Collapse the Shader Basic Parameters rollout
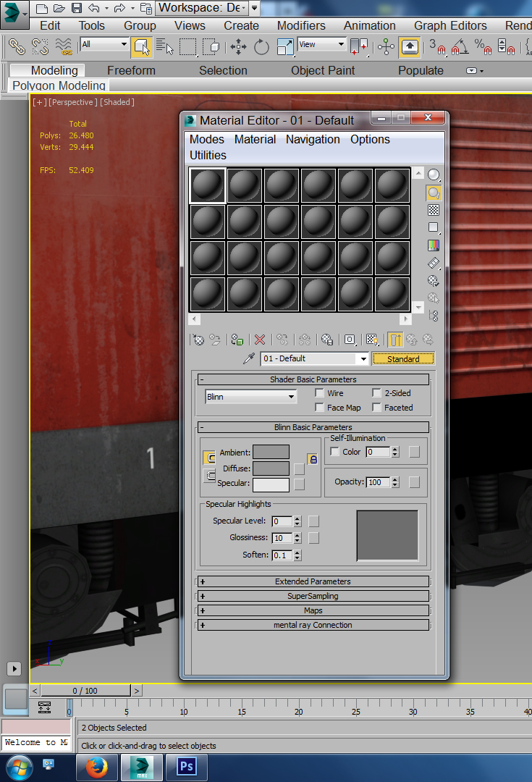The height and width of the screenshot is (782, 532). click(313, 379)
